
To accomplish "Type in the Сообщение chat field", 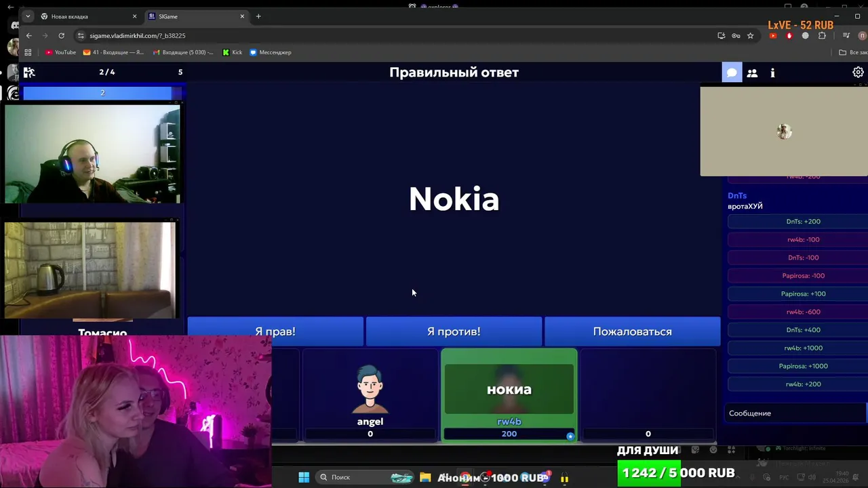I will pyautogui.click(x=795, y=413).
